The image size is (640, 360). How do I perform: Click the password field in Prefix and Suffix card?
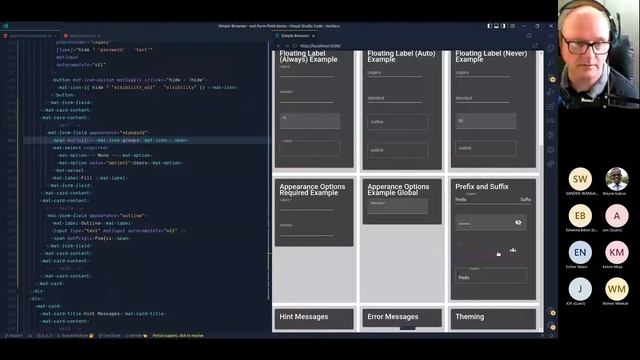tap(491, 223)
